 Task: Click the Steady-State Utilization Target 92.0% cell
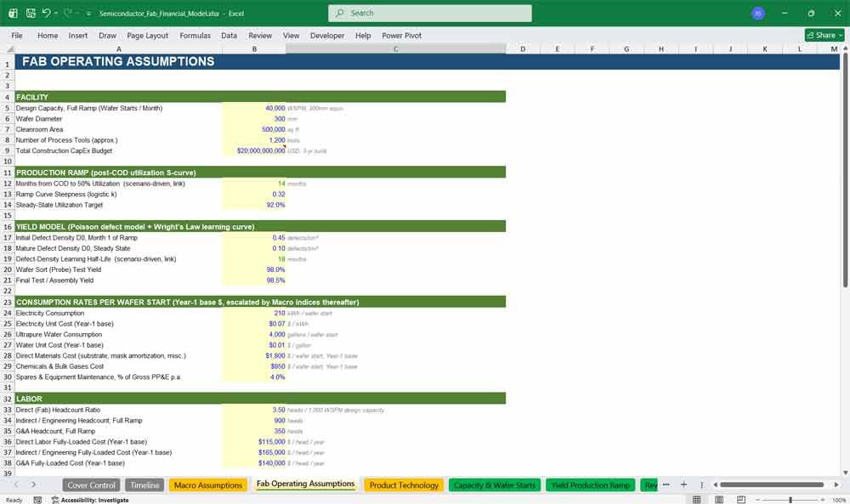253,205
